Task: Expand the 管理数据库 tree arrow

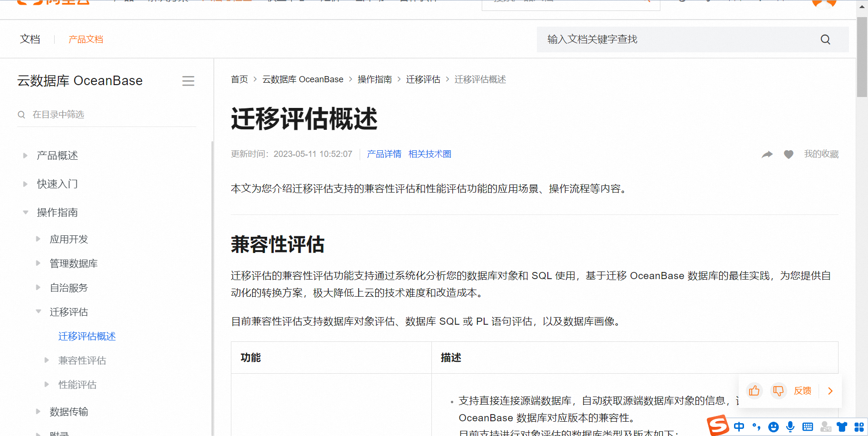Action: coord(38,263)
